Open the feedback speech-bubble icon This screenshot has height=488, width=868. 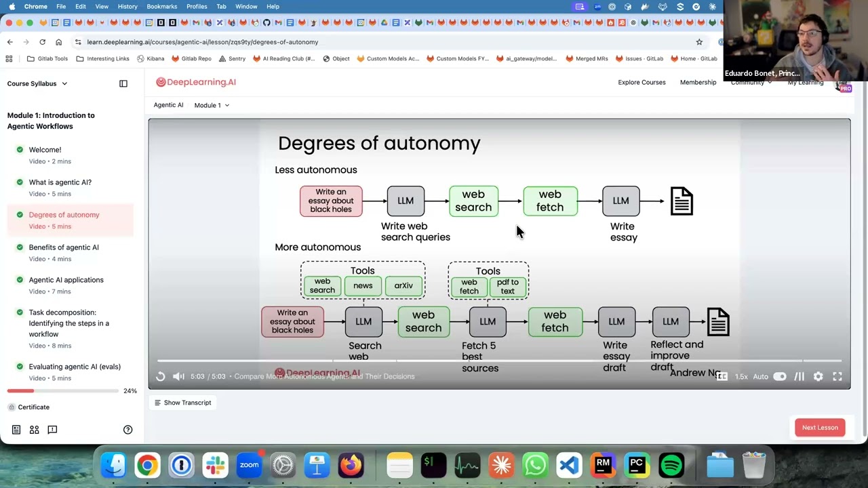[x=52, y=430]
